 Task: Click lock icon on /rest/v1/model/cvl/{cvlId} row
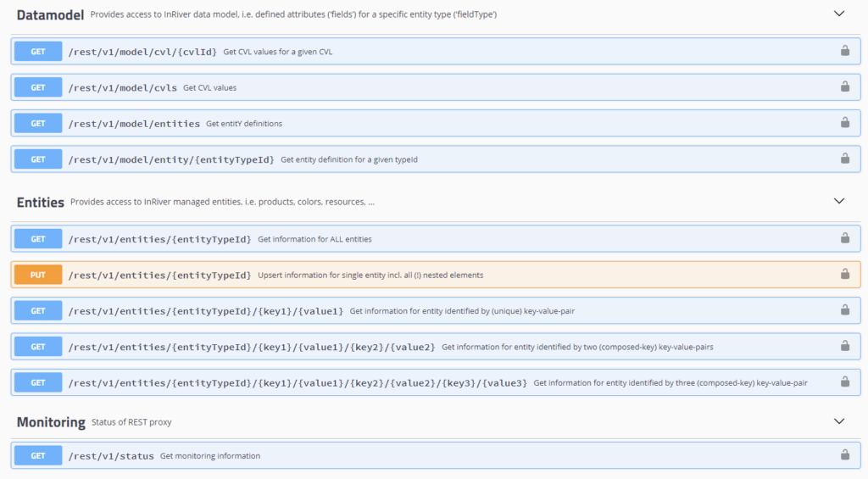click(x=845, y=51)
